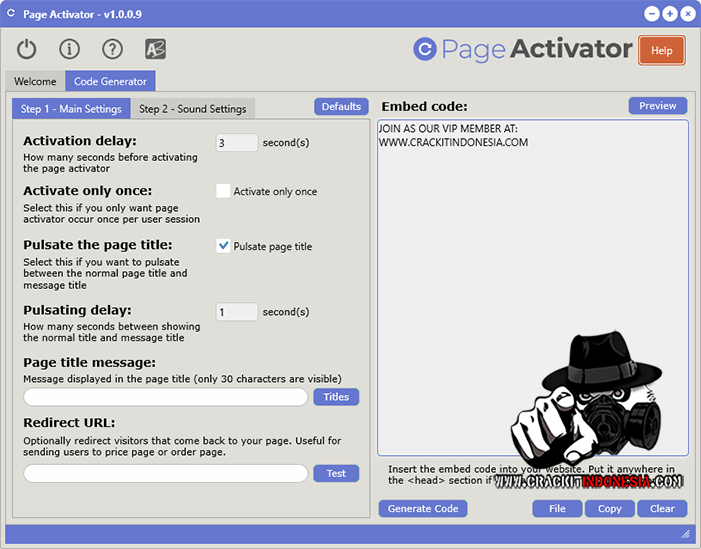Click the Activation delay seconds field

tap(237, 143)
